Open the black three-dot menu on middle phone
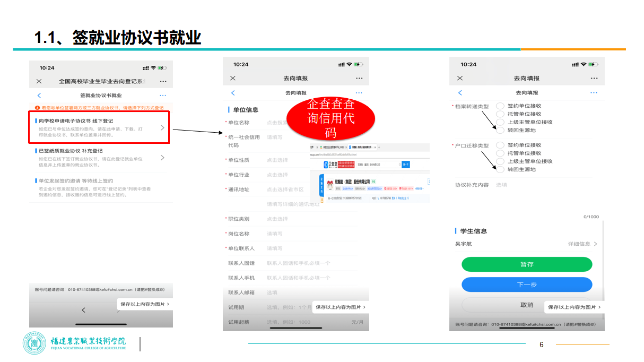 coord(359,78)
